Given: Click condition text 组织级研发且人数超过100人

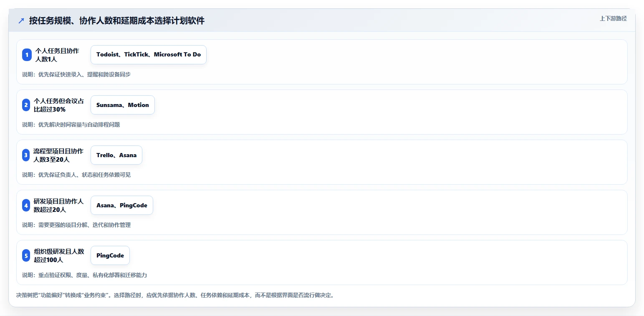Looking at the screenshot, I should point(59,255).
